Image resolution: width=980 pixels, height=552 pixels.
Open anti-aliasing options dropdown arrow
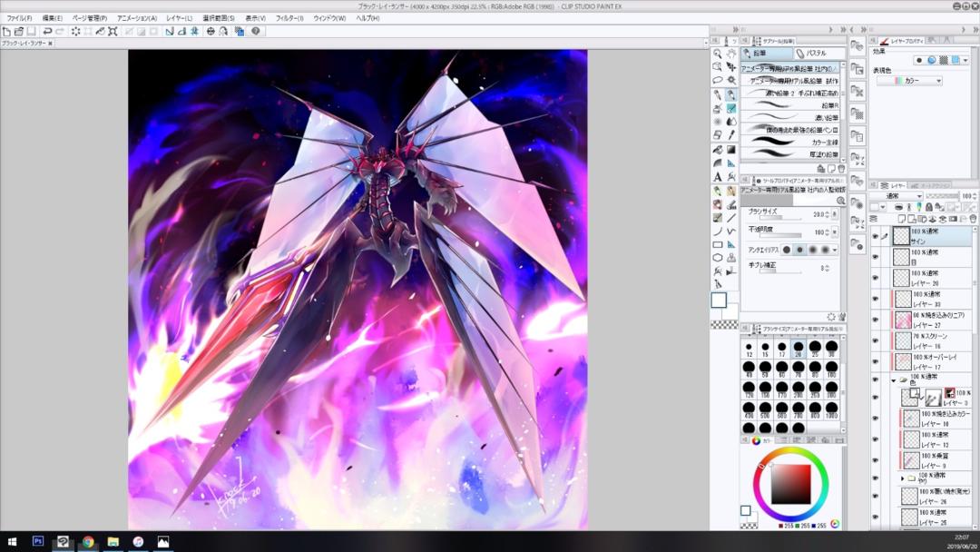835,250
